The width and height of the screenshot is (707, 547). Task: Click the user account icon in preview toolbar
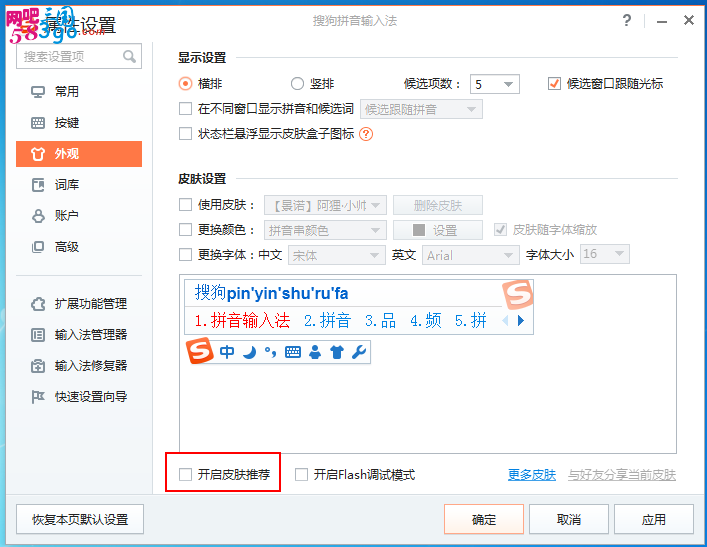315,352
